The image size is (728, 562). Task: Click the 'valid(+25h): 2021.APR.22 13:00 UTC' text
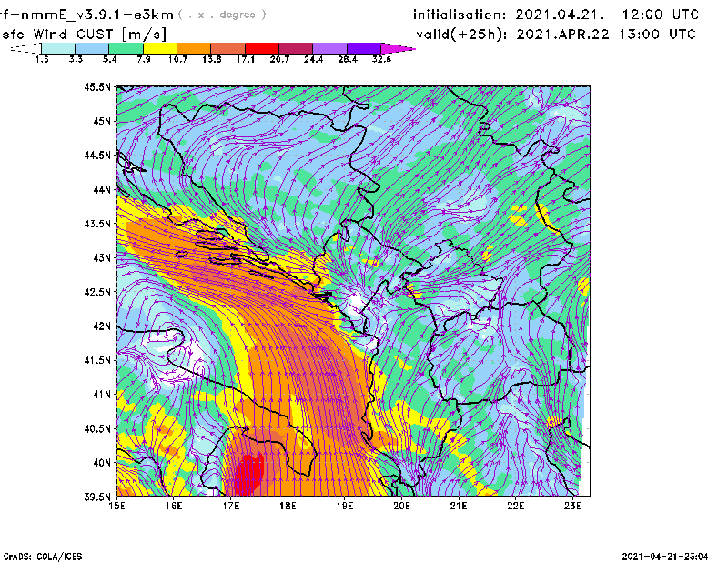[556, 35]
